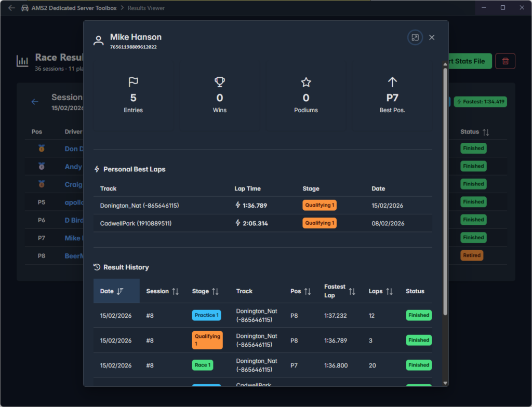Click the expand dialog icon beside the close X
The image size is (532, 407).
pyautogui.click(x=415, y=37)
